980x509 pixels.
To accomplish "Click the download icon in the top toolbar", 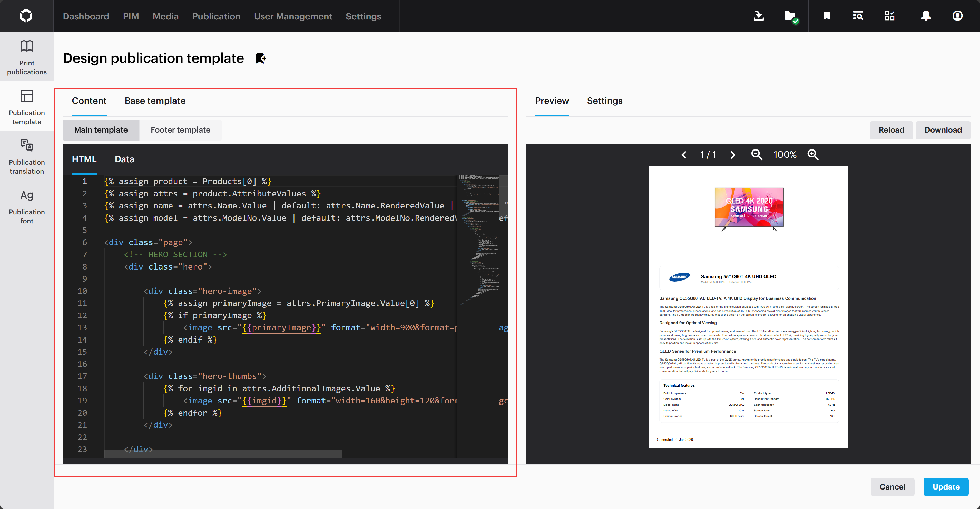I will 759,16.
